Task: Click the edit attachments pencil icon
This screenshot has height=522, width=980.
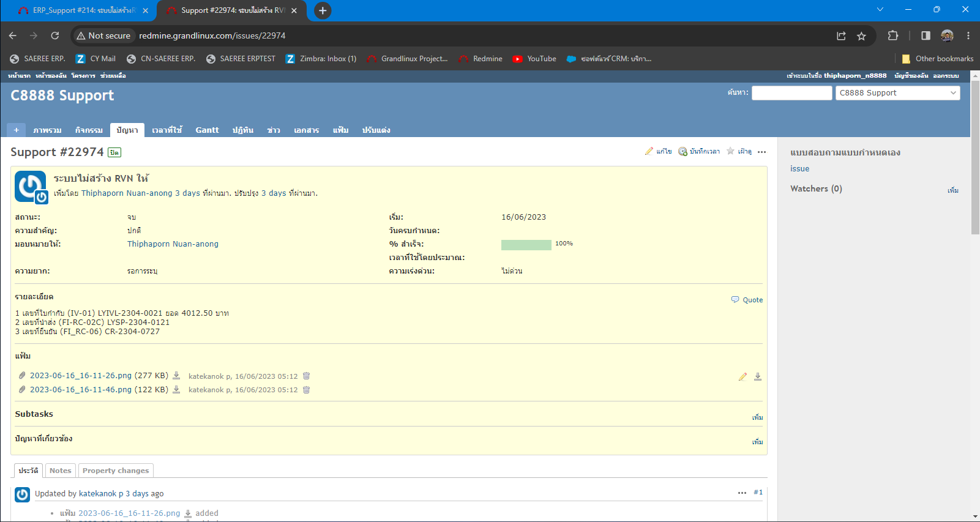Action: tap(742, 377)
